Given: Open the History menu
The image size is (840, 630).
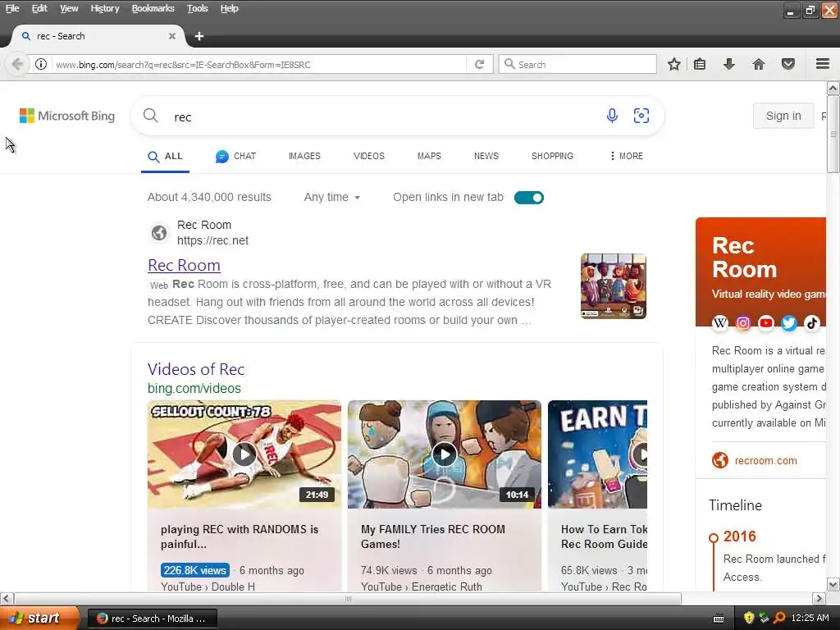Looking at the screenshot, I should (x=105, y=8).
